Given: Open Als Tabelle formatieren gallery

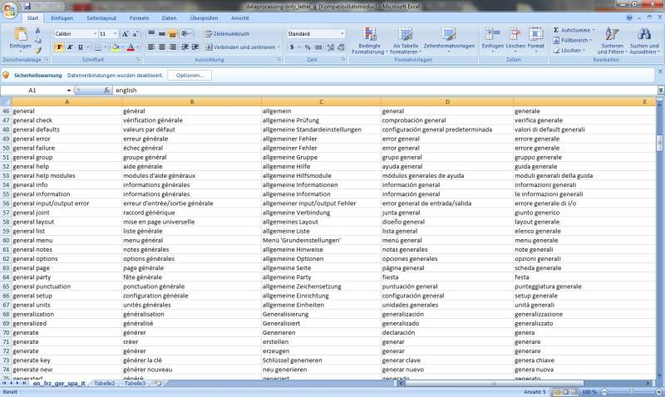Looking at the screenshot, I should 405,41.
